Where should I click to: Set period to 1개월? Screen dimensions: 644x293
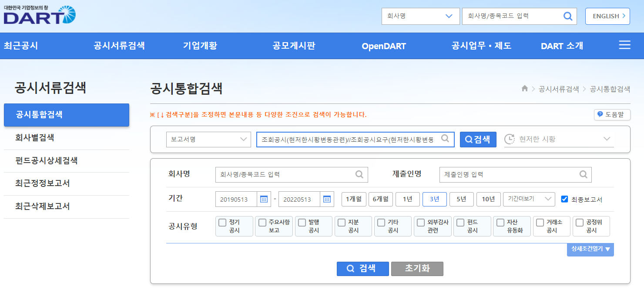[x=354, y=199]
